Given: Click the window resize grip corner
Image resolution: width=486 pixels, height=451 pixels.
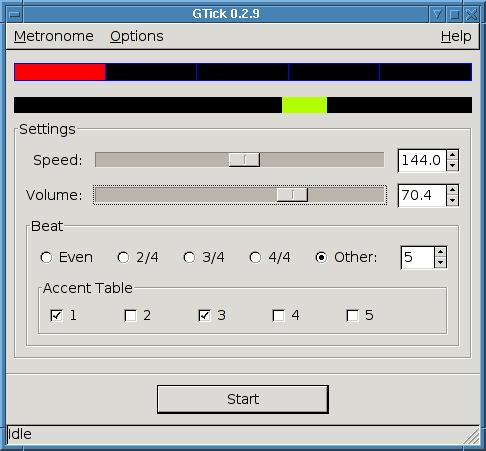Looking at the screenshot, I should [x=472, y=436].
